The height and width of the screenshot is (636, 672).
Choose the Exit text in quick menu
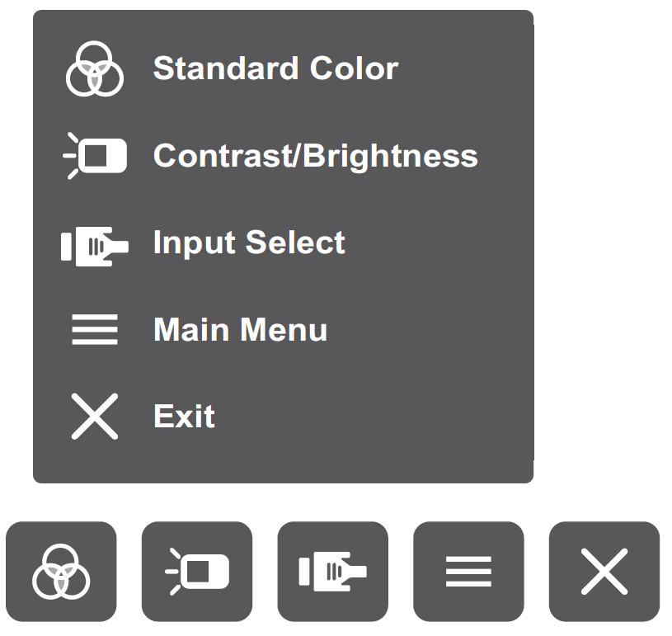(x=185, y=416)
